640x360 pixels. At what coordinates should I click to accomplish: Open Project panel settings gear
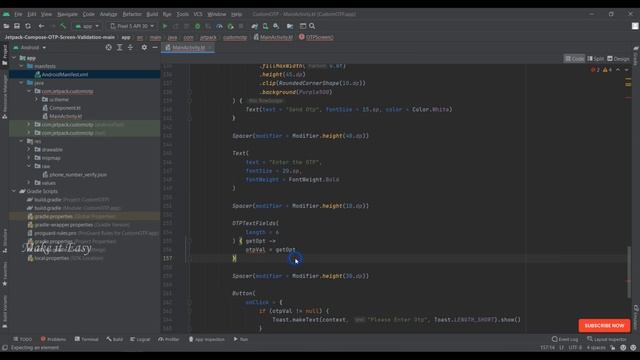[144, 47]
